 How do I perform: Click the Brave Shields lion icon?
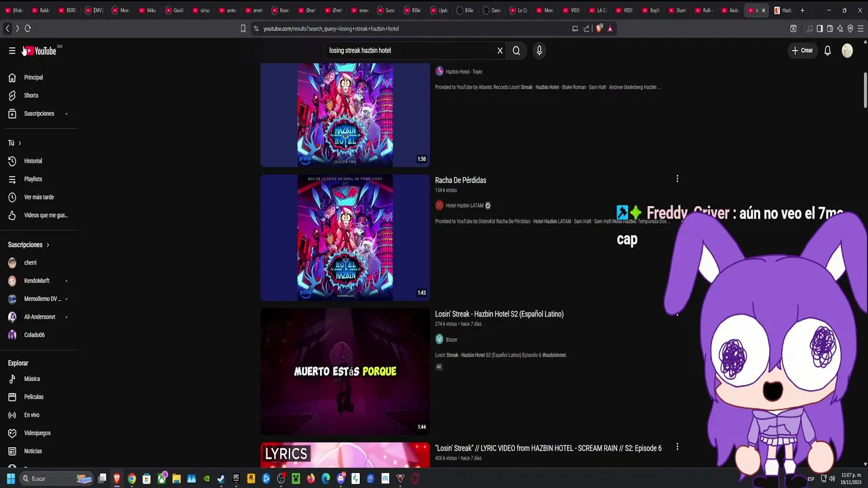pos(599,28)
